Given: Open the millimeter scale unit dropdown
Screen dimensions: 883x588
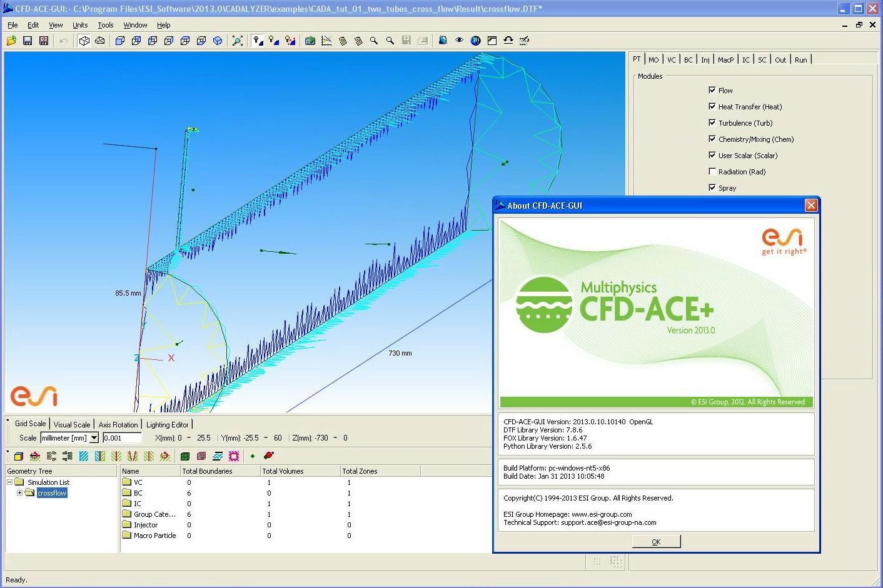Looking at the screenshot, I should click(94, 438).
